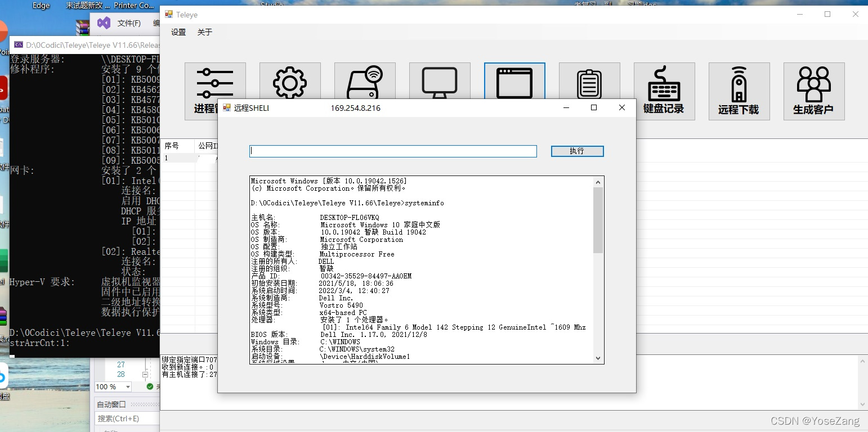The height and width of the screenshot is (432, 868).
Task: Maximize the Teleye main window
Action: click(827, 15)
